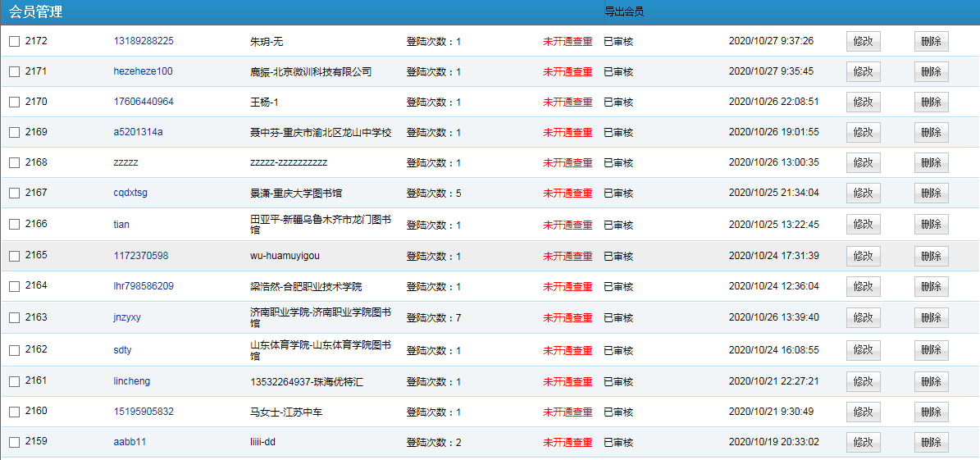Open the lincheng username link
Screen dimensions: 980x460
coord(132,381)
